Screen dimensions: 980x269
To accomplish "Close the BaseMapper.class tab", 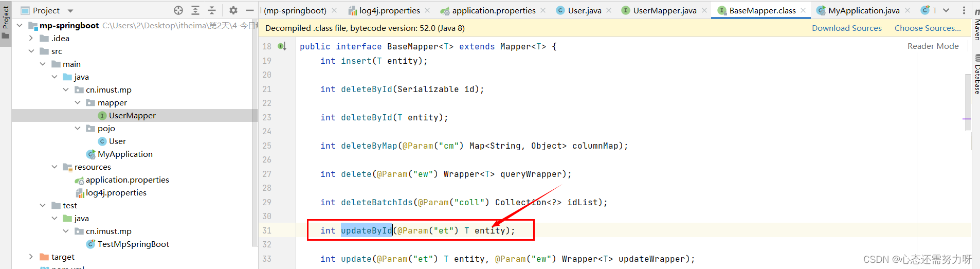I will click(x=803, y=10).
